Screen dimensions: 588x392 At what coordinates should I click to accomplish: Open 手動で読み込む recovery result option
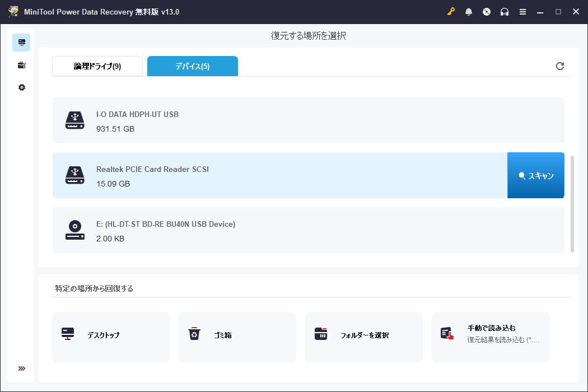491,337
